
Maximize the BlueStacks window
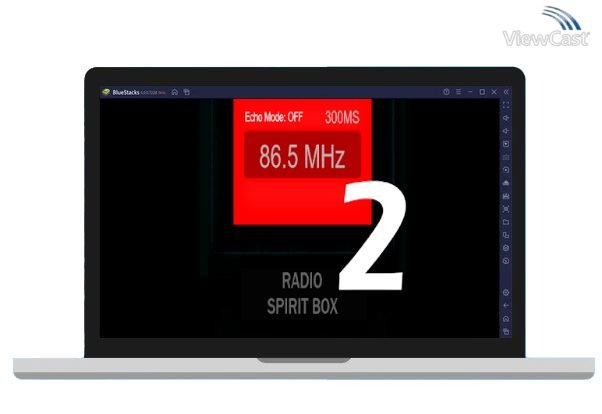pos(482,92)
